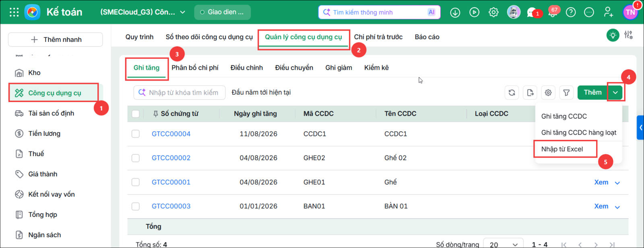Image resolution: width=644 pixels, height=248 pixels.
Task: Tick the checkbox for GTCC00004 row
Action: (x=136, y=134)
